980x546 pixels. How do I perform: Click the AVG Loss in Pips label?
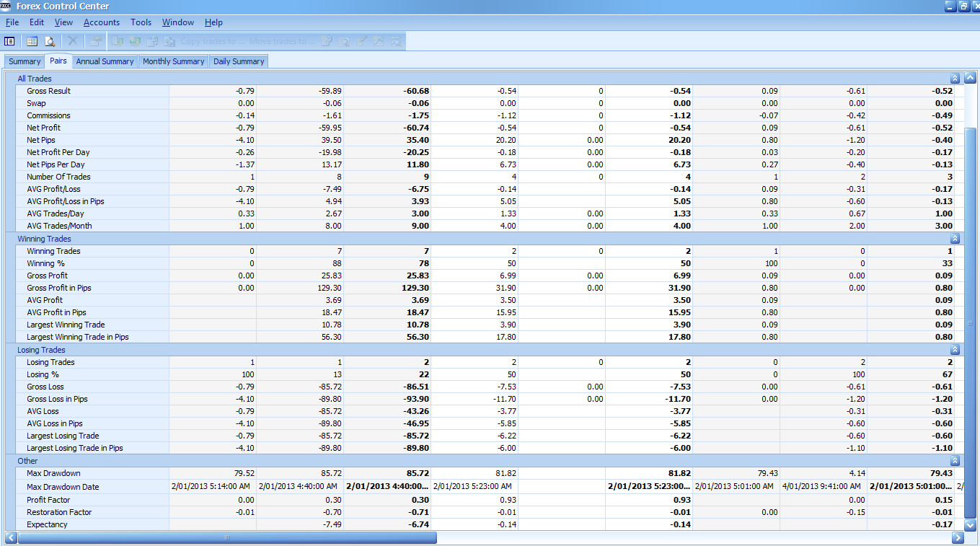coord(55,423)
